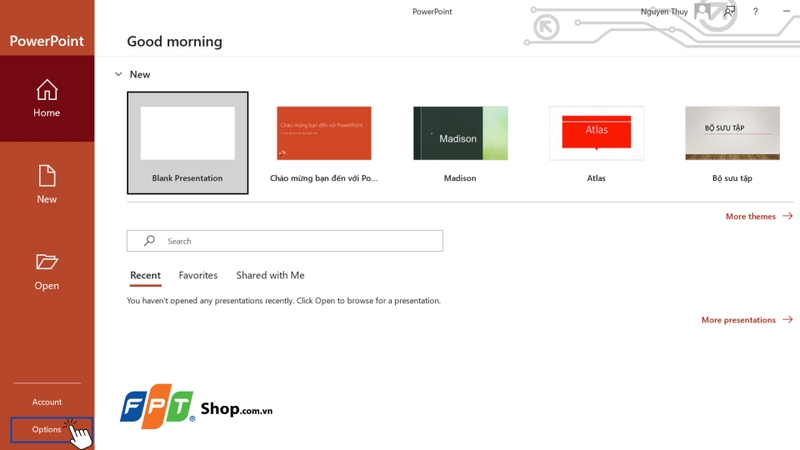Create a Blank Presentation

[x=188, y=143]
